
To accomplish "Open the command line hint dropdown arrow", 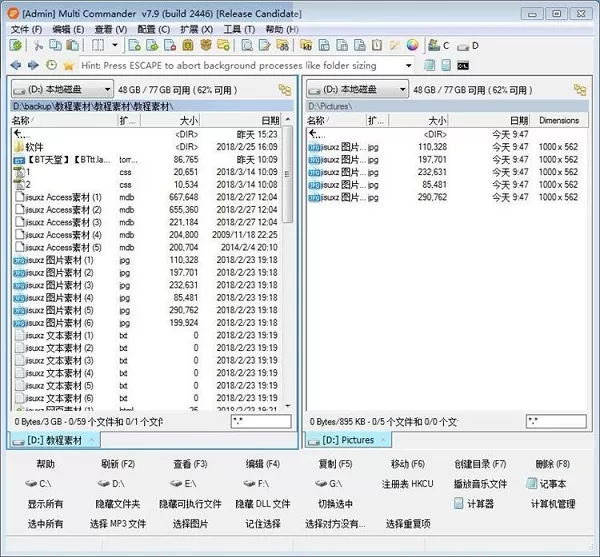I will point(408,66).
